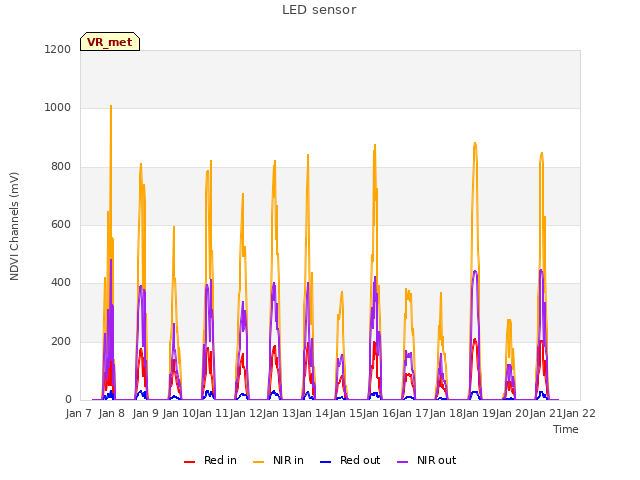Click the Jan 20 x-axis label
The width and height of the screenshot is (640, 480).
(x=513, y=413)
